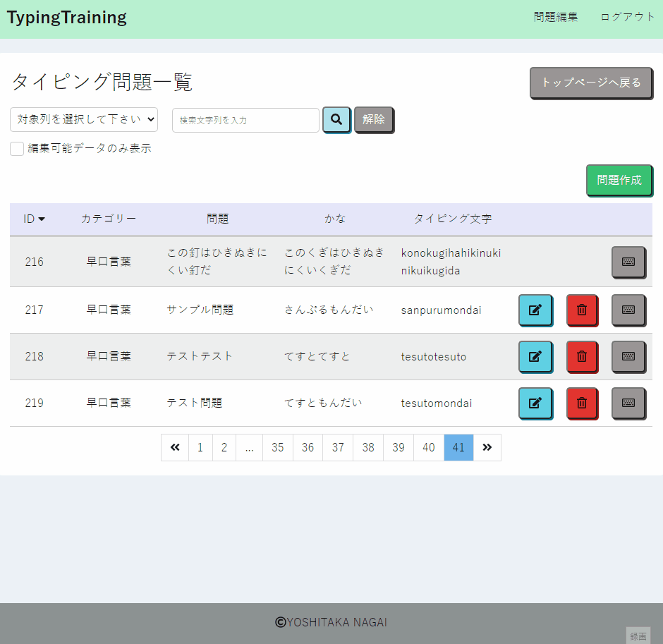Jump to page 37 in pagination

[338, 447]
